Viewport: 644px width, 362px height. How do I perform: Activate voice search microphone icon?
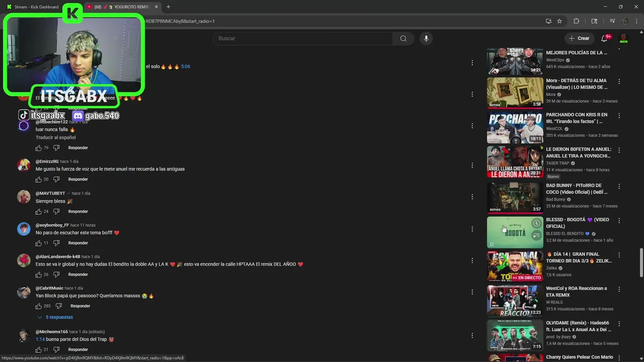point(426,38)
